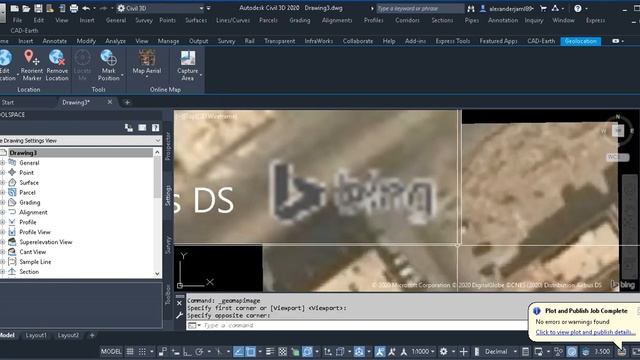Image resolution: width=640 pixels, height=360 pixels.
Task: Open the 1:1000 annotation scale dropdown
Action: click(x=423, y=351)
